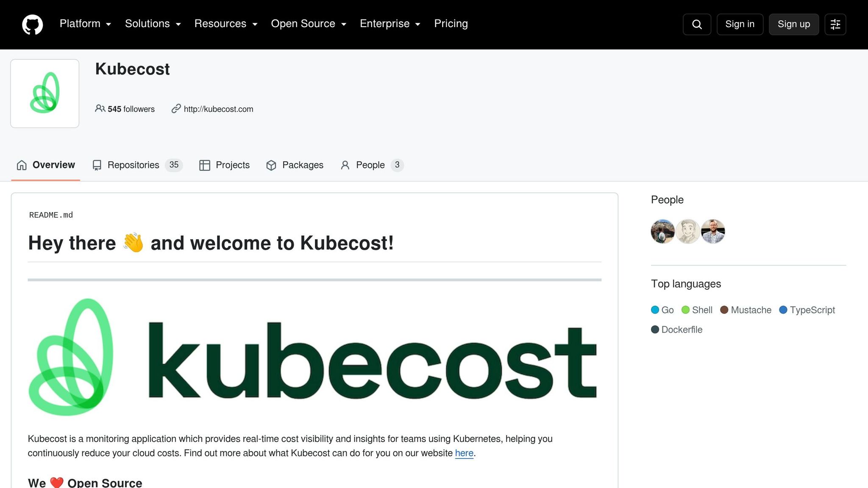The width and height of the screenshot is (868, 488).
Task: Filter by the TypeScript language
Action: 807,310
